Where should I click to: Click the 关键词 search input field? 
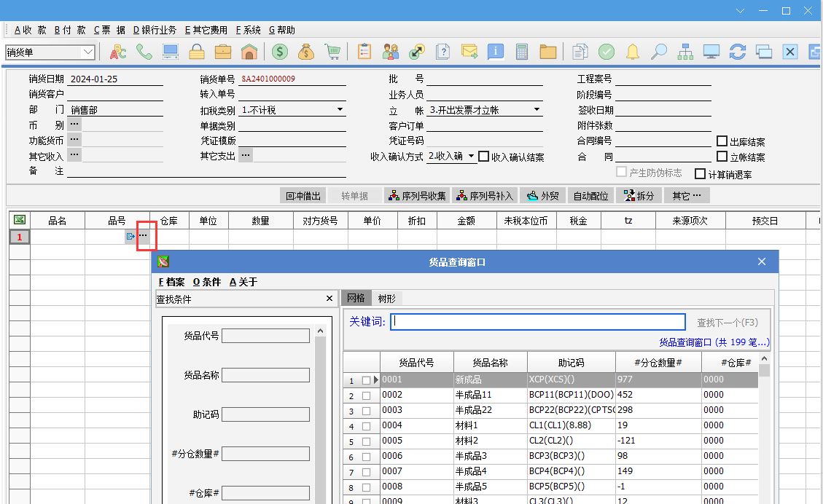pos(538,322)
